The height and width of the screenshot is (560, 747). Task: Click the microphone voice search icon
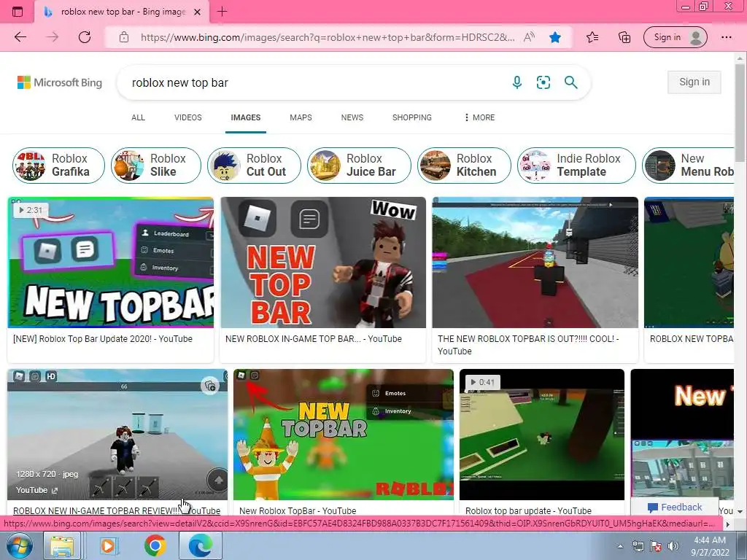coord(517,82)
